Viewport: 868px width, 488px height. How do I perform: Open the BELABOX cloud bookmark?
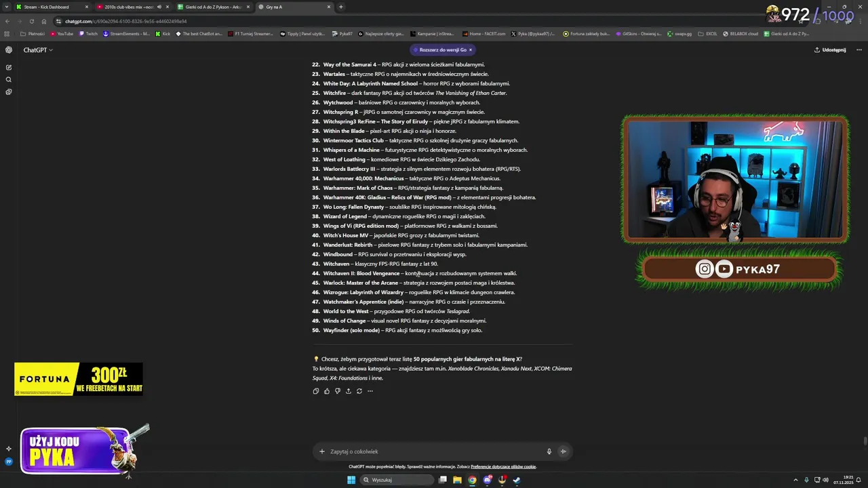tap(740, 33)
